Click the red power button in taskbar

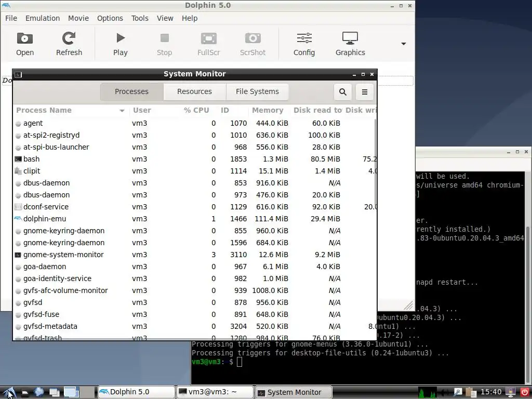524,392
